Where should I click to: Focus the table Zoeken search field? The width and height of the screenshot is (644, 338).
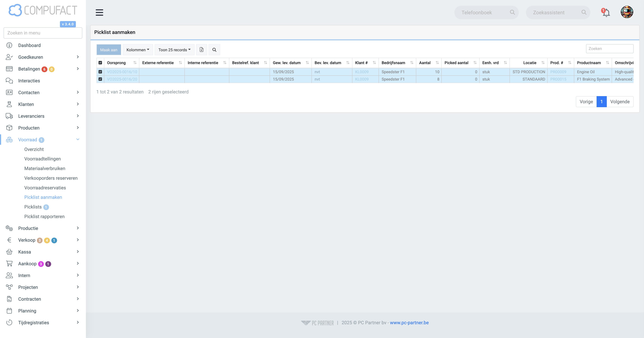pyautogui.click(x=609, y=49)
